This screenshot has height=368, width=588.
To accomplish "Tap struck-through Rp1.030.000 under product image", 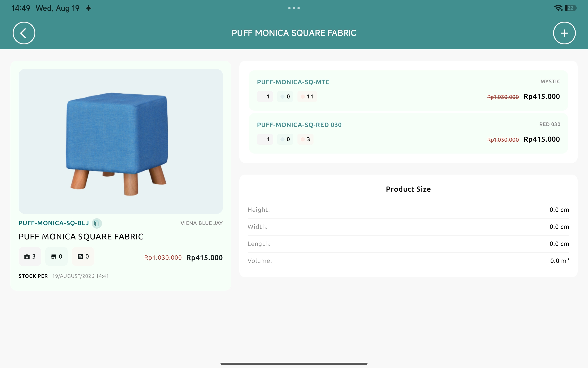I will click(x=163, y=258).
